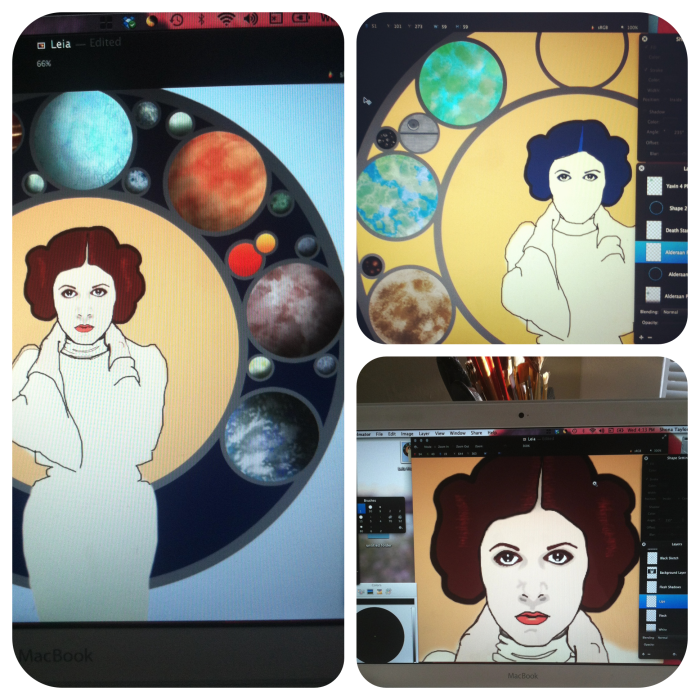The width and height of the screenshot is (700, 700).
Task: Click the battery icon in the close-up photo's menu bar
Action: 301,18
